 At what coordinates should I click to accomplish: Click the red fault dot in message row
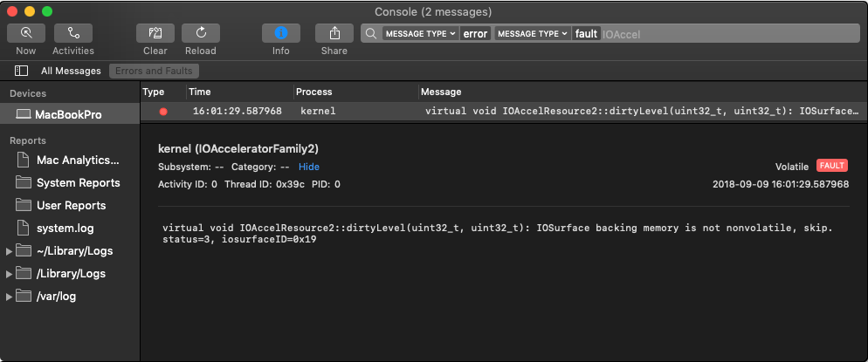pos(162,111)
